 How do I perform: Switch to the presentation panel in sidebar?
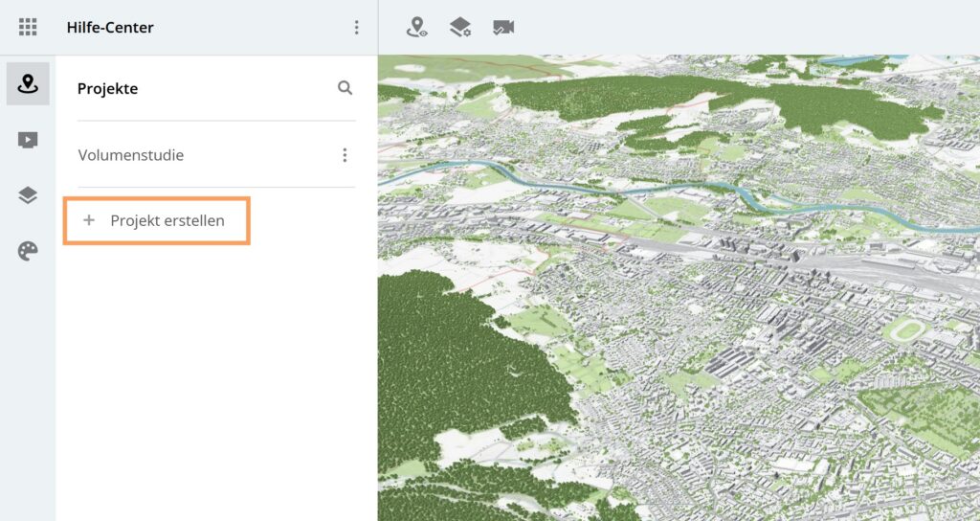[x=28, y=140]
